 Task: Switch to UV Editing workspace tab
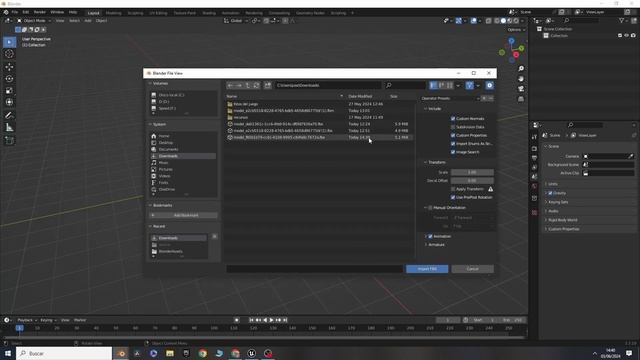(x=158, y=13)
